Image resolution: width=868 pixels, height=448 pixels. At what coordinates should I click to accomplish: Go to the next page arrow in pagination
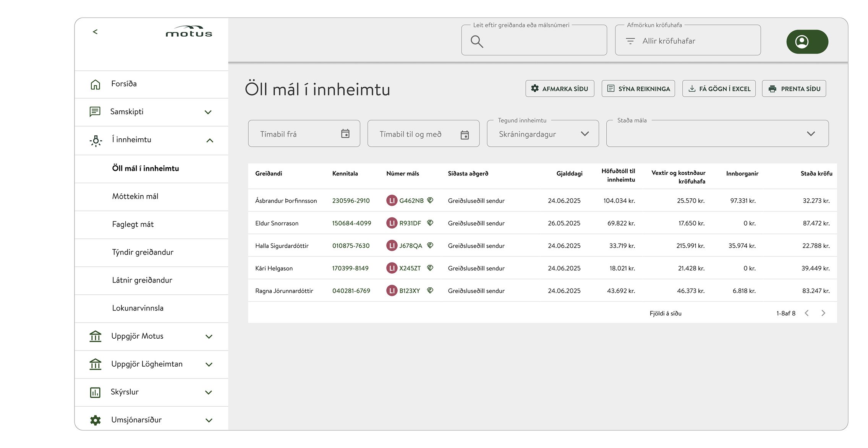point(823,313)
